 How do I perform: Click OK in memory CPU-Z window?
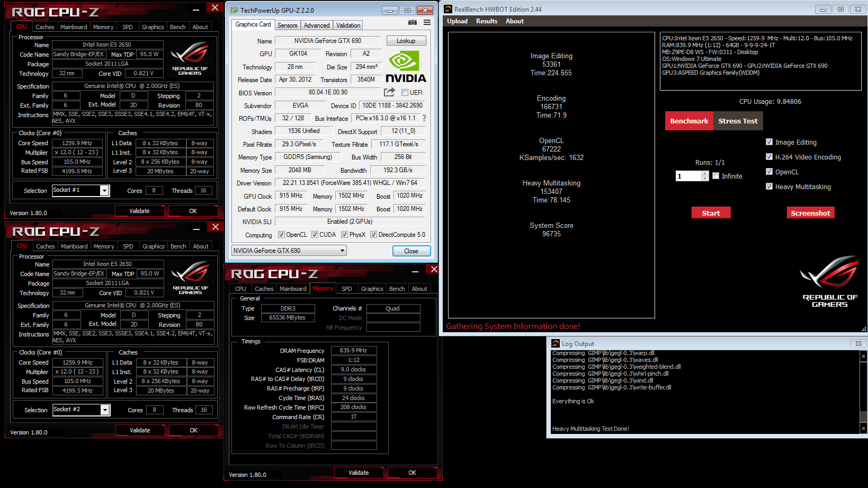pos(413,473)
